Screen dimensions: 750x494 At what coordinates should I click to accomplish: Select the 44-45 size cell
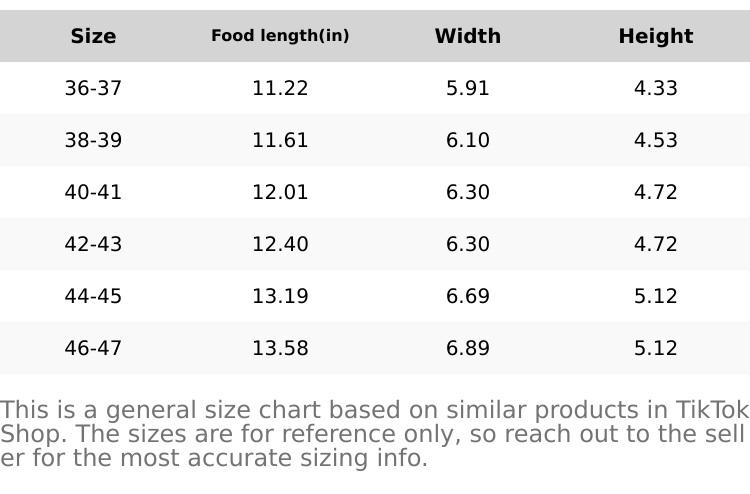93,296
